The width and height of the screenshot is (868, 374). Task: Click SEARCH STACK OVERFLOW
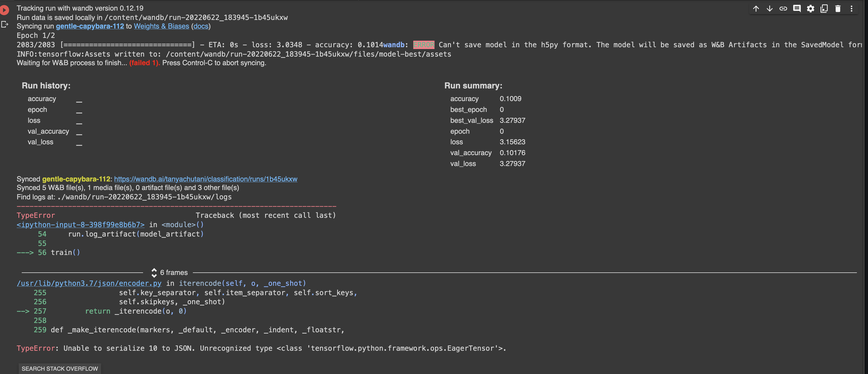pyautogui.click(x=60, y=368)
